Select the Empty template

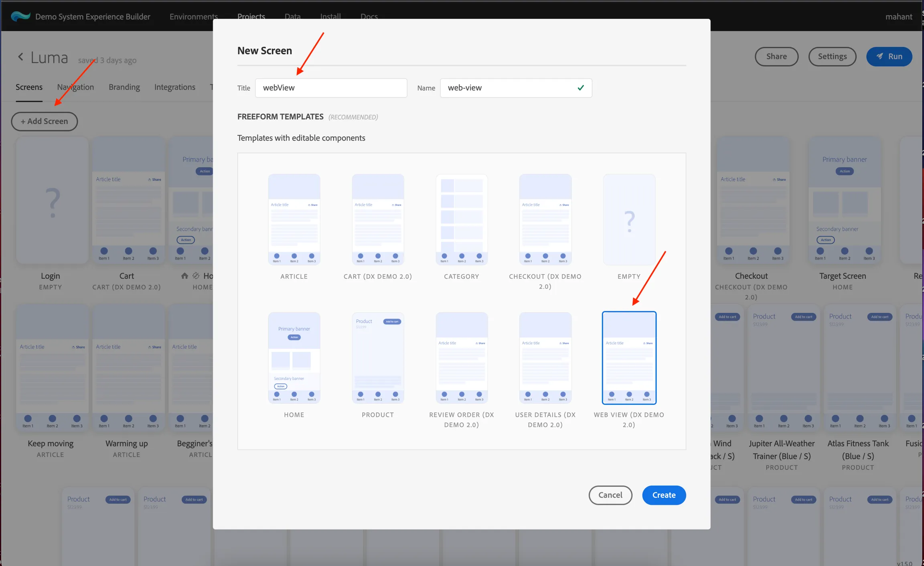[629, 219]
